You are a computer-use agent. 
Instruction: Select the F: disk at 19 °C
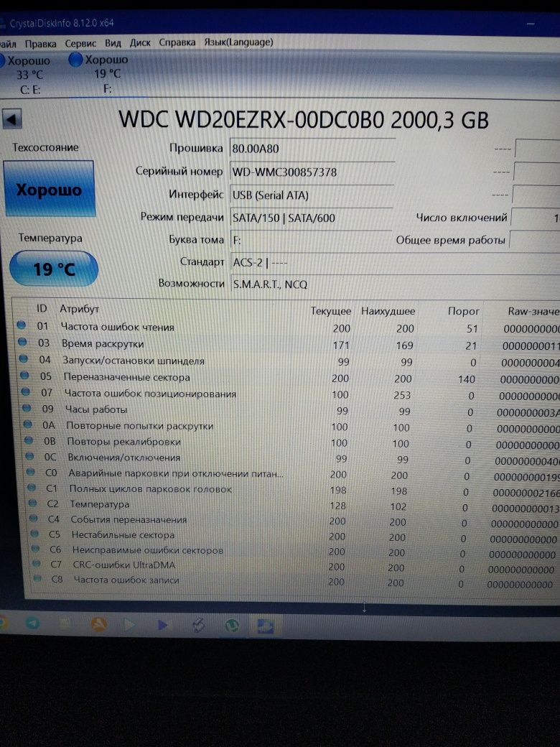click(x=101, y=74)
